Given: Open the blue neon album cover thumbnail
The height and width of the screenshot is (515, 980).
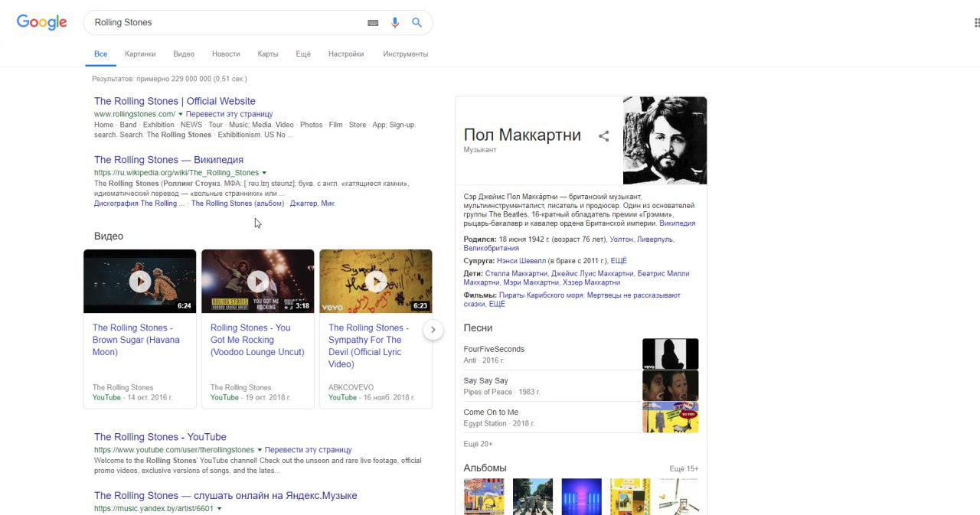Looking at the screenshot, I should (x=581, y=497).
